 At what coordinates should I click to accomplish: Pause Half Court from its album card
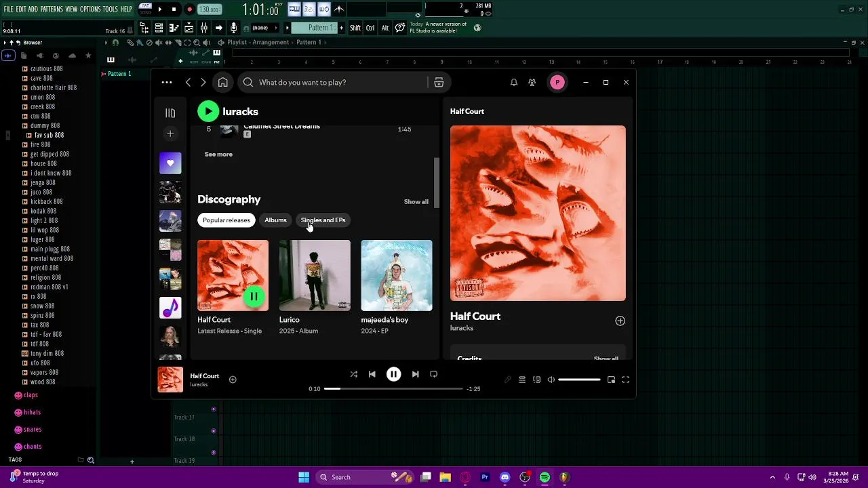coord(254,296)
